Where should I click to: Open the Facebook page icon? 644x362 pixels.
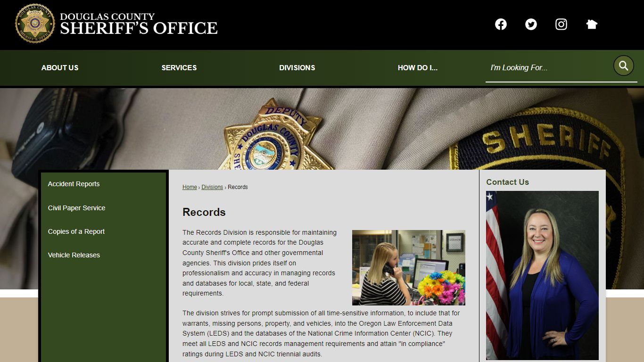[x=501, y=25]
